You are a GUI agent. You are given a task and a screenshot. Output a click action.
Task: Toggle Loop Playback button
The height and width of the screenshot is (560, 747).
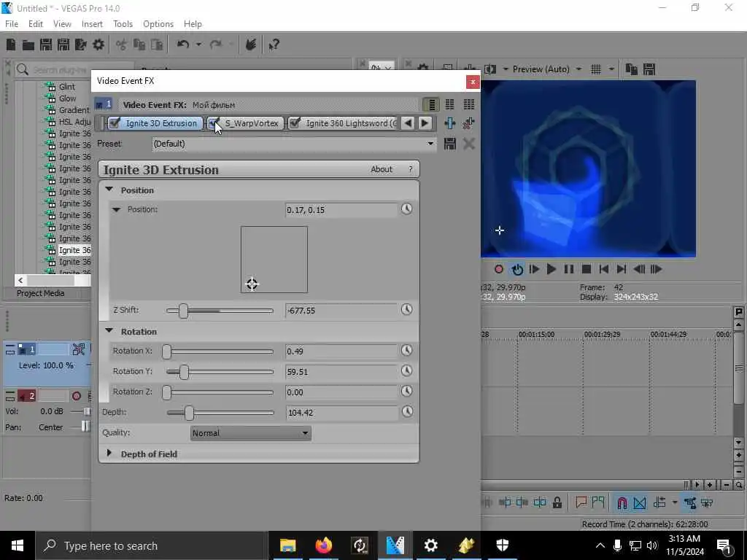[x=517, y=270]
